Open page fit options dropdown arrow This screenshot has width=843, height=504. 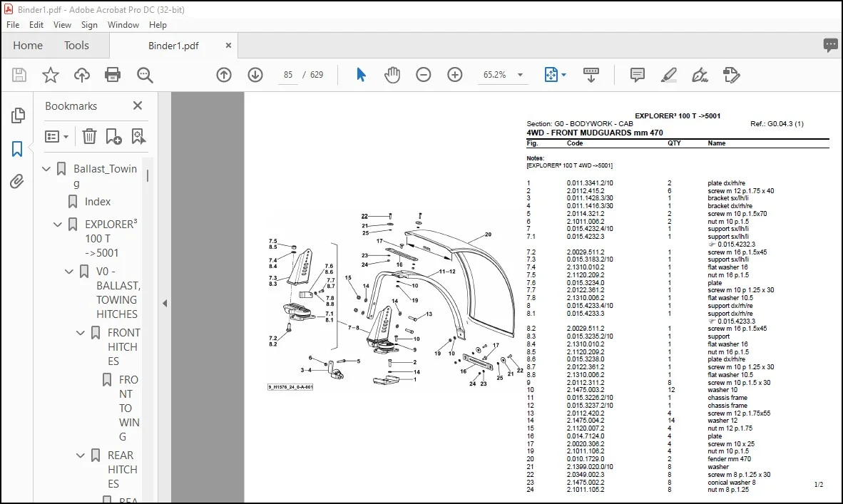[564, 76]
